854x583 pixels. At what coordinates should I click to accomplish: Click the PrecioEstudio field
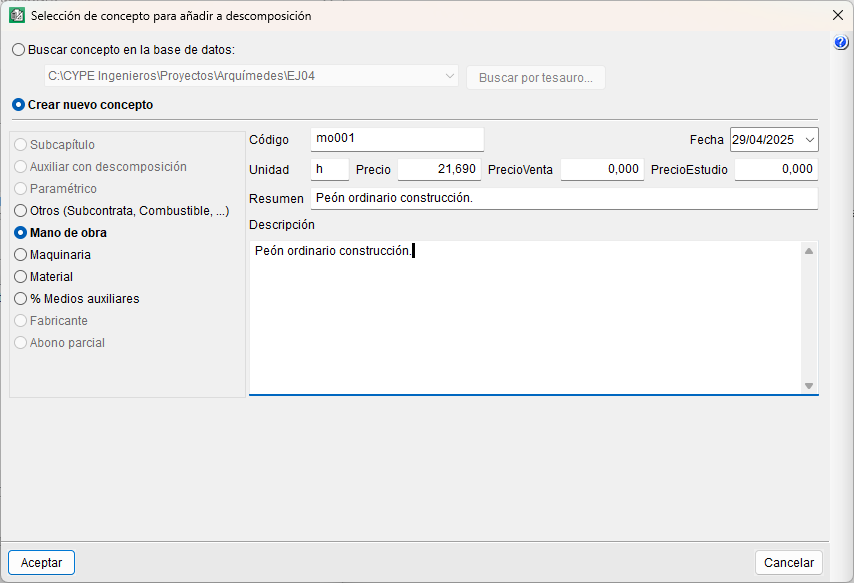[x=776, y=170]
